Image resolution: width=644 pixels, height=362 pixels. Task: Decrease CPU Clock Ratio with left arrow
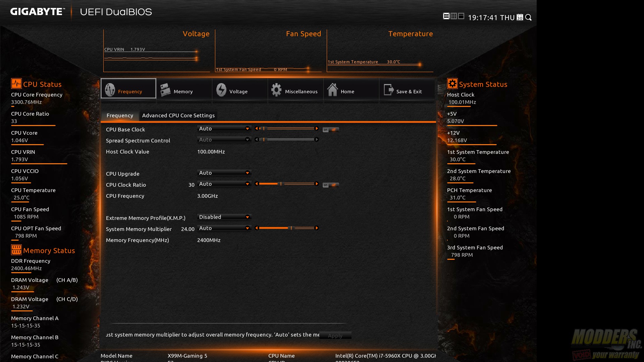[257, 184]
